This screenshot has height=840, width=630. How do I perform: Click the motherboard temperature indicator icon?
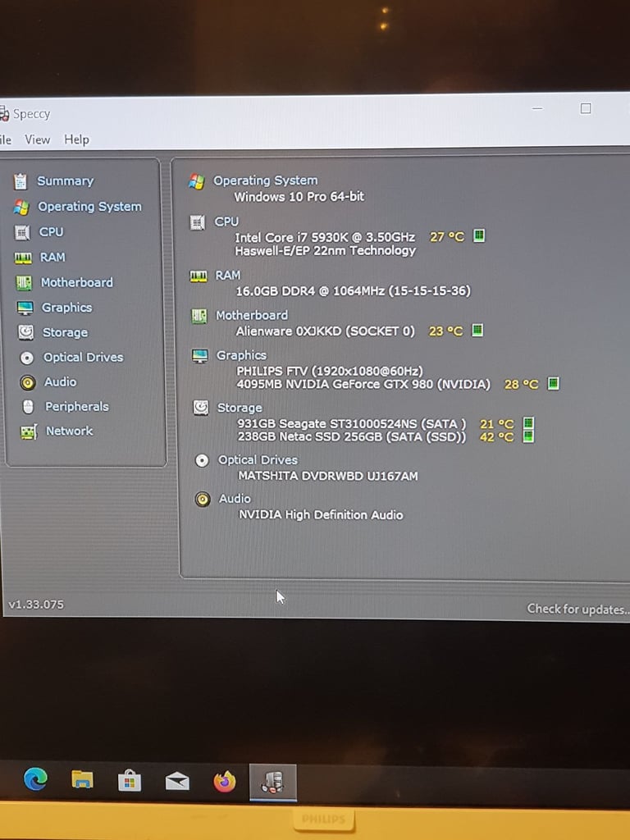point(477,331)
